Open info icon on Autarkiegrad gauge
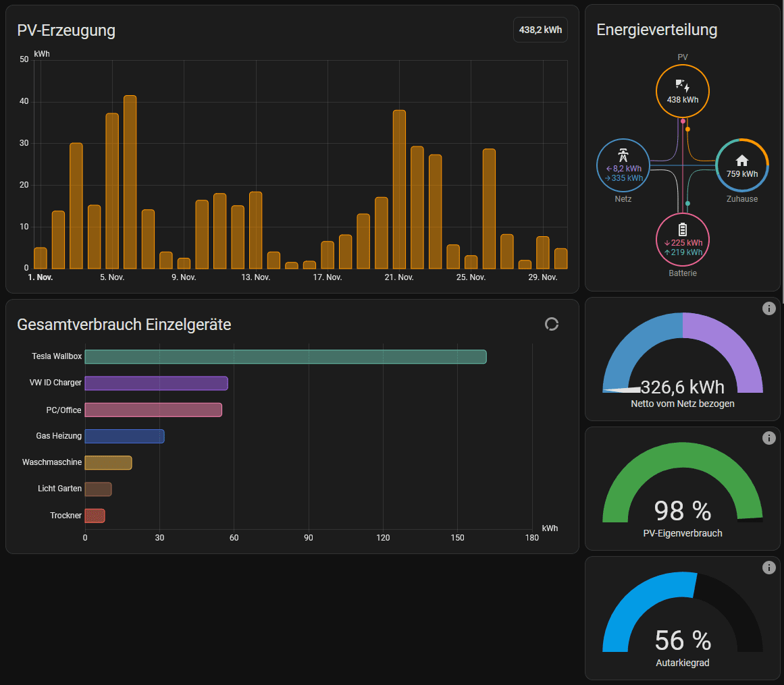This screenshot has height=685, width=784. coord(769,568)
